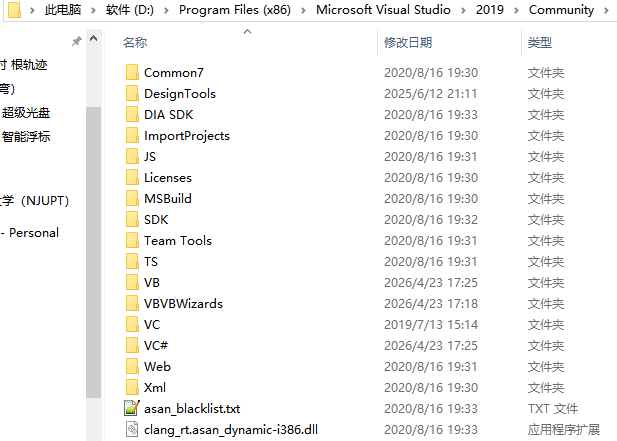Image resolution: width=617 pixels, height=441 pixels.
Task: Navigate to 软件 (D:) breadcrumb
Action: (x=129, y=10)
